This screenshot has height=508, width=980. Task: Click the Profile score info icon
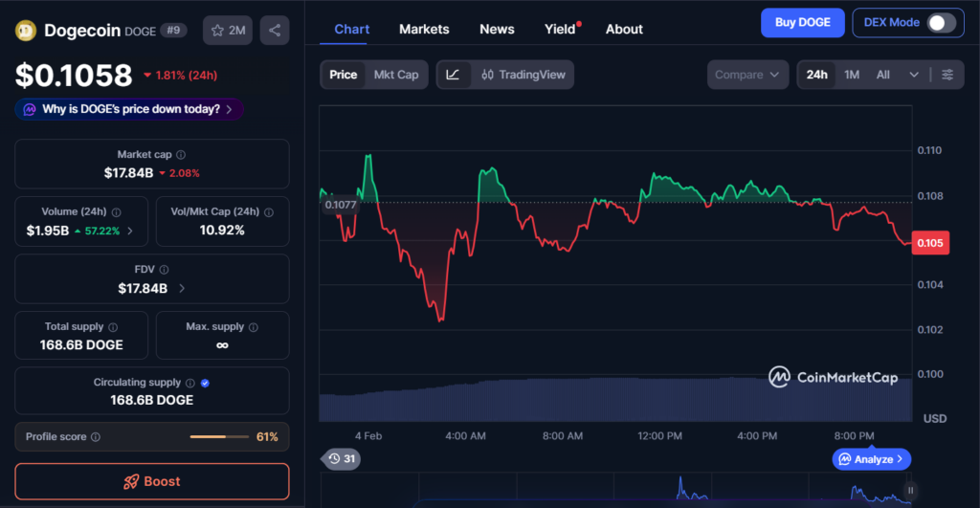tap(96, 437)
